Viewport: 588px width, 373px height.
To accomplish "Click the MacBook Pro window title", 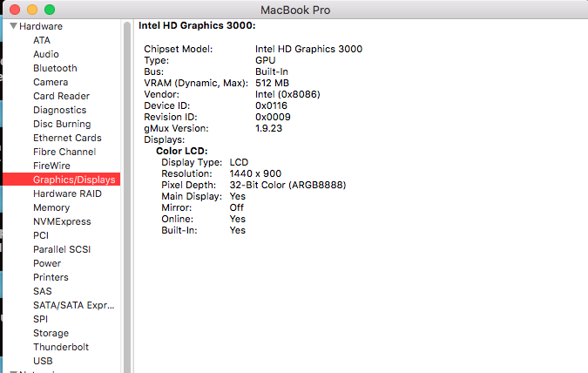I will [x=295, y=10].
